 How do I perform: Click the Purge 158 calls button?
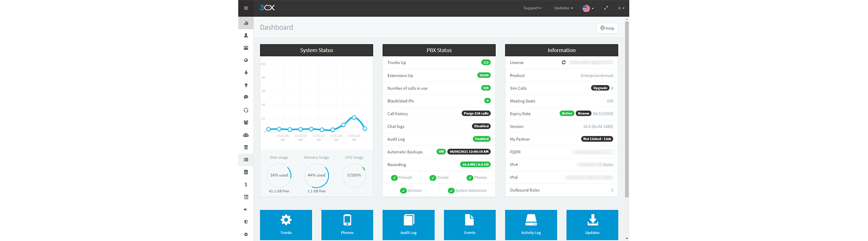coord(476,114)
